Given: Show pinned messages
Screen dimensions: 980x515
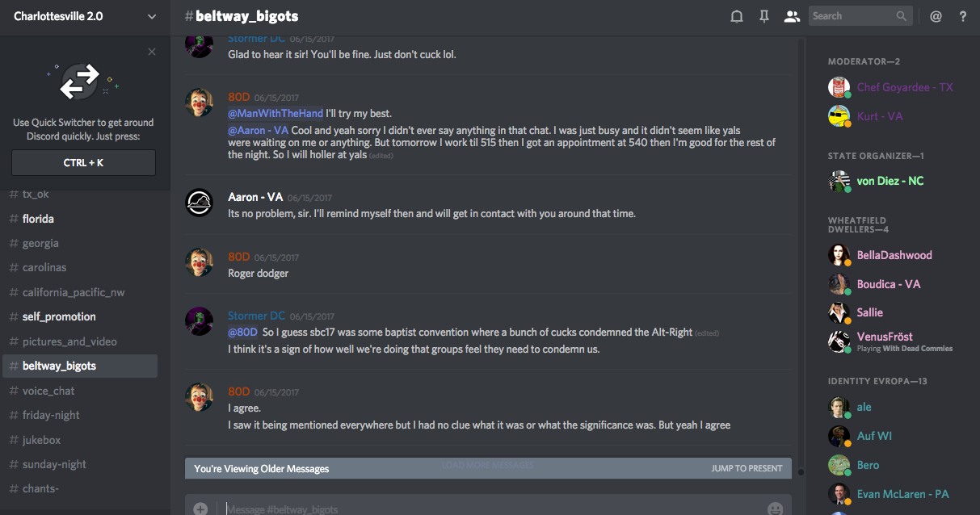Looking at the screenshot, I should pos(764,16).
